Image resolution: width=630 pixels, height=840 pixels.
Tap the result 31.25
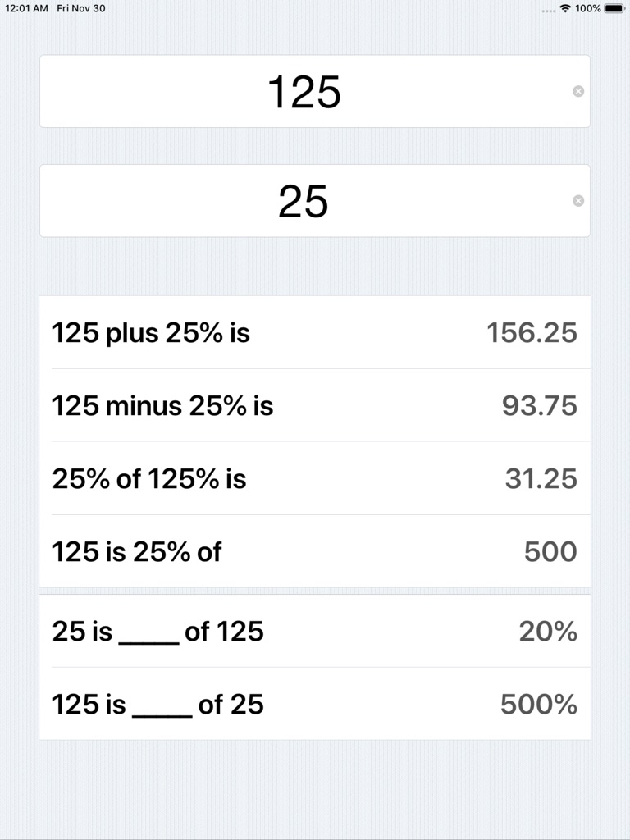[543, 479]
